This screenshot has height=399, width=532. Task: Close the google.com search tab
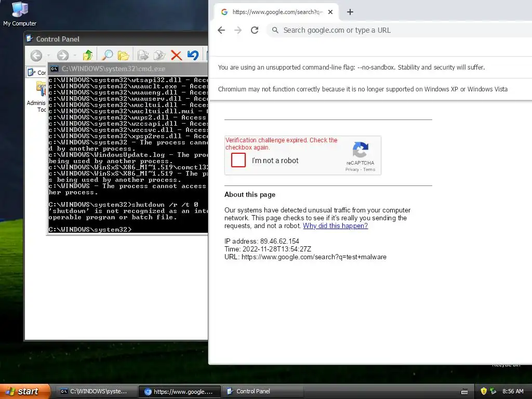[x=330, y=12]
